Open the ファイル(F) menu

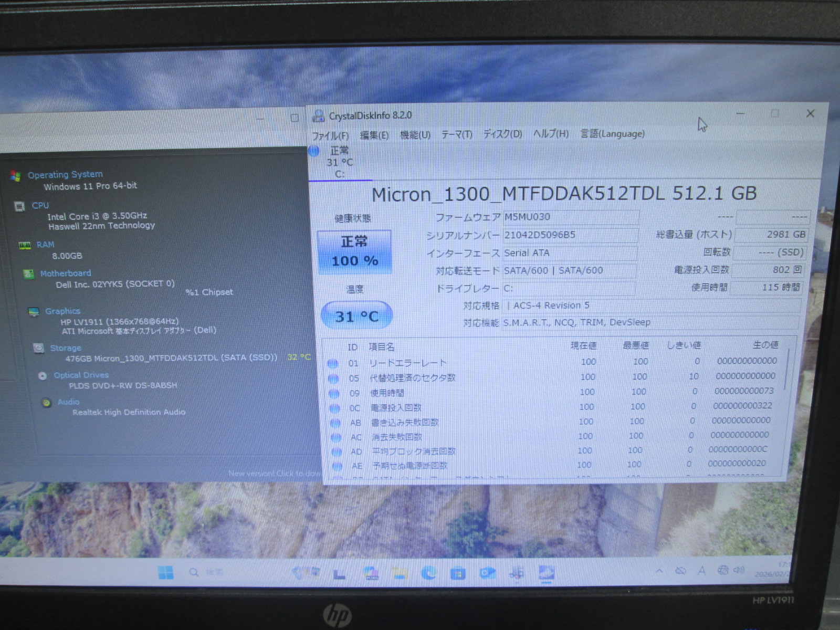click(x=330, y=135)
